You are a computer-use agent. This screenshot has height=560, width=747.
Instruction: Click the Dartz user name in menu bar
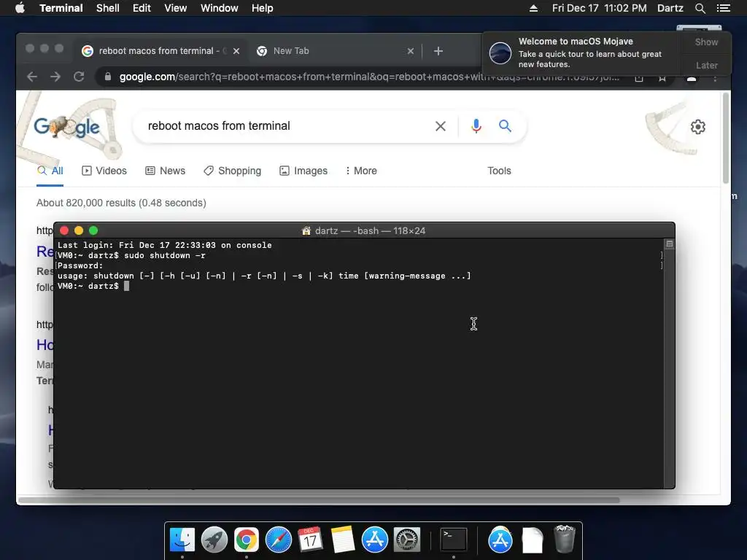670,8
